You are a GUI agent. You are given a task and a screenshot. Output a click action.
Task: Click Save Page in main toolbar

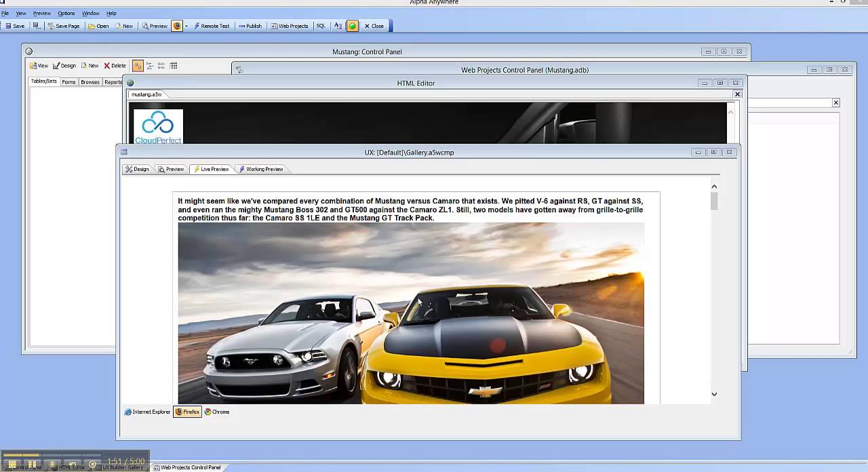63,26
